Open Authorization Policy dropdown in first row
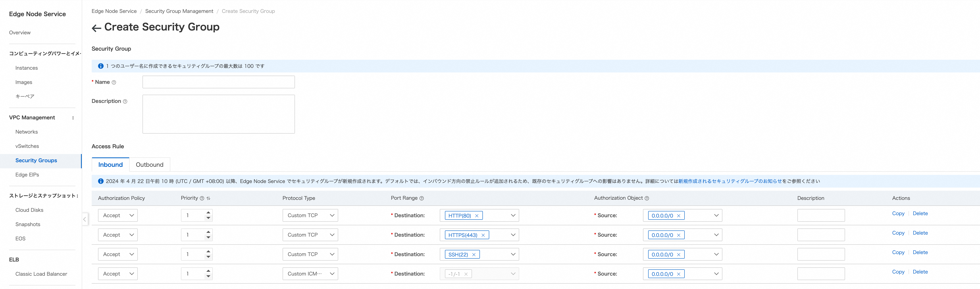The image size is (980, 289). coord(118,215)
